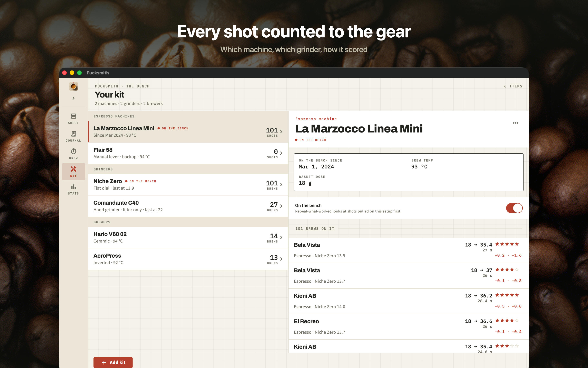This screenshot has width=588, height=368.
Task: Click the Brewers section header
Action: click(102, 222)
